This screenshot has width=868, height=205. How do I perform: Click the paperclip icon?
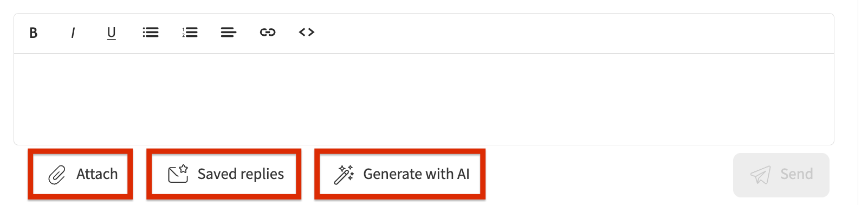(57, 175)
